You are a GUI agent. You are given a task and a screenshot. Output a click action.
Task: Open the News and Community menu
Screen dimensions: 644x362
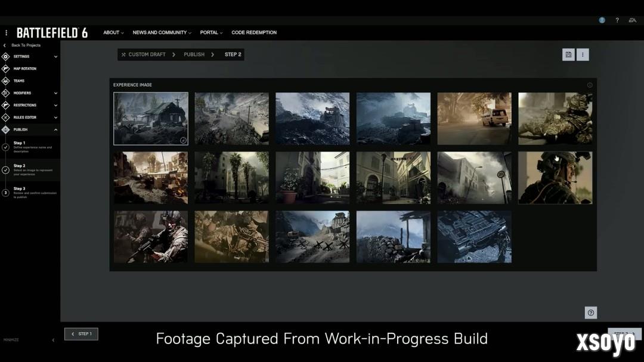[x=162, y=33]
